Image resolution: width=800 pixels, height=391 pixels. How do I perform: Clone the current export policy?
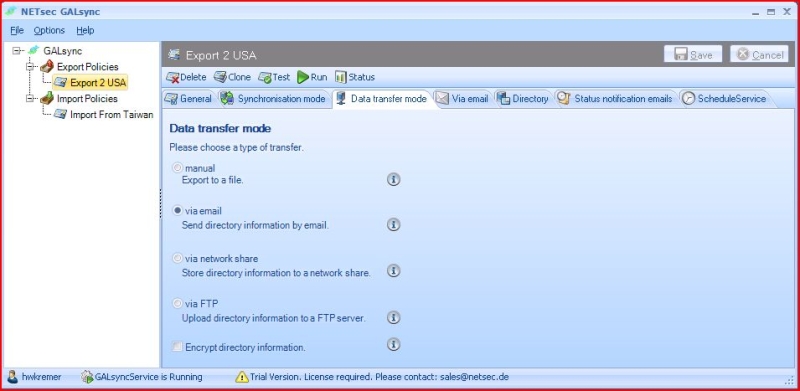232,77
